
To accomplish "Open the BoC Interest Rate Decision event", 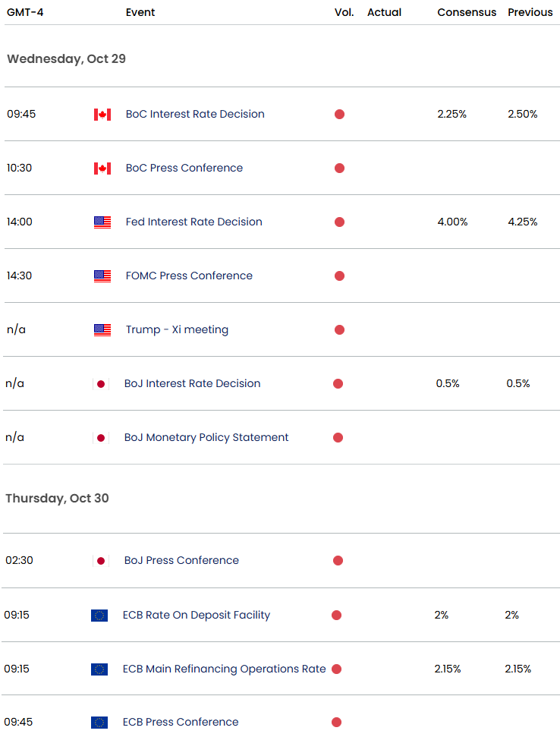I will point(195,115).
